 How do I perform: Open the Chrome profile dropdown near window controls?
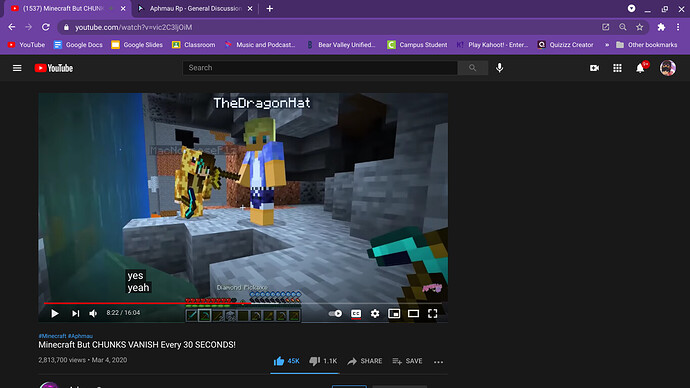pyautogui.click(x=631, y=8)
